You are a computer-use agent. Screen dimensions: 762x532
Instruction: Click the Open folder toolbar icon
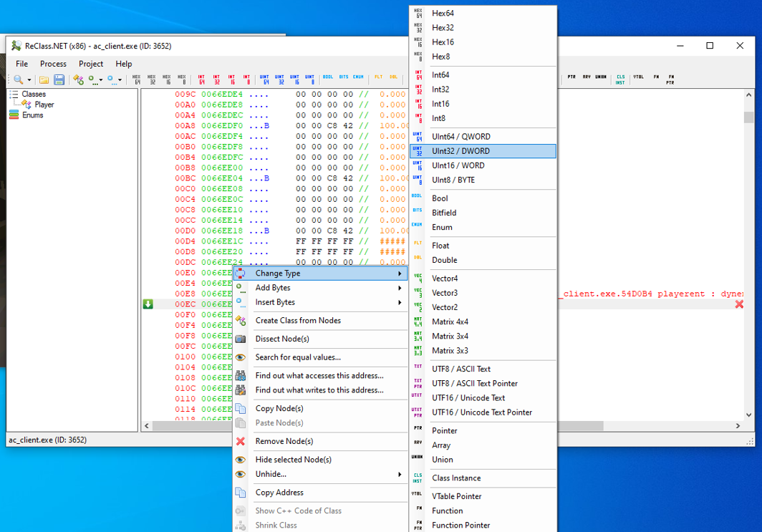[x=44, y=79]
